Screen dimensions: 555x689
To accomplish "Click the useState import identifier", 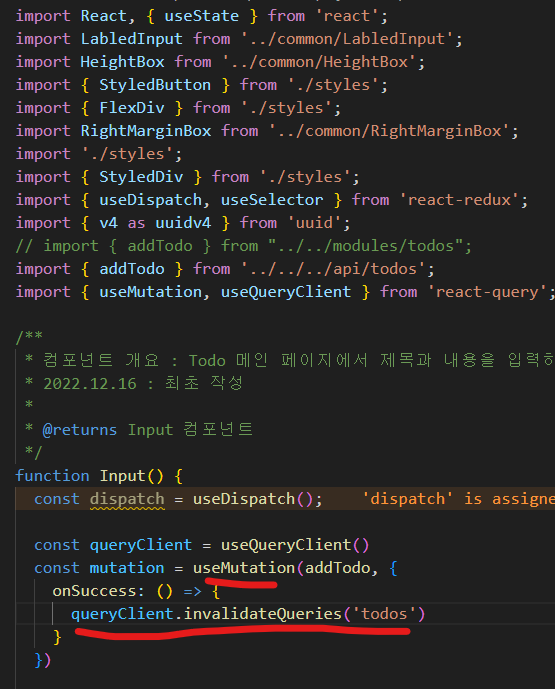I will (202, 16).
